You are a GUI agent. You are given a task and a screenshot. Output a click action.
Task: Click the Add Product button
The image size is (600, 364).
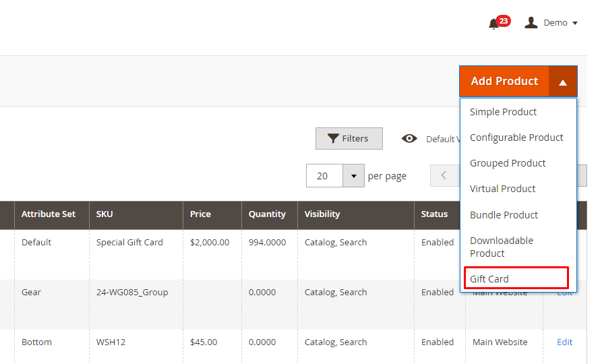504,81
